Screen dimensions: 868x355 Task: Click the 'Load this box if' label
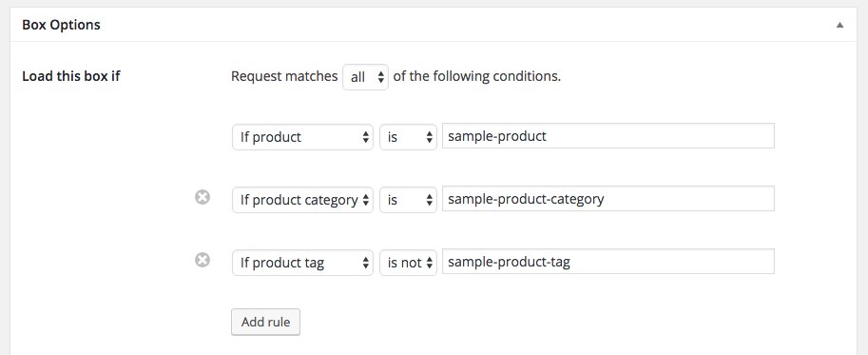click(71, 76)
